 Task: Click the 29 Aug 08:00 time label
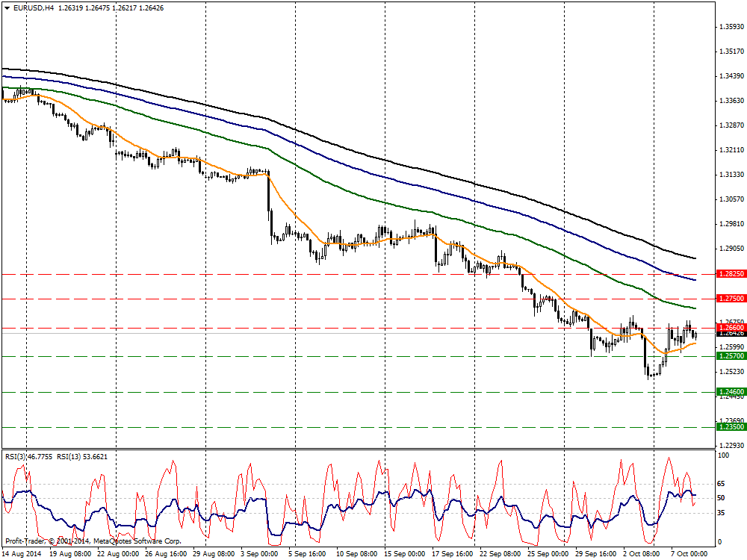214,554
